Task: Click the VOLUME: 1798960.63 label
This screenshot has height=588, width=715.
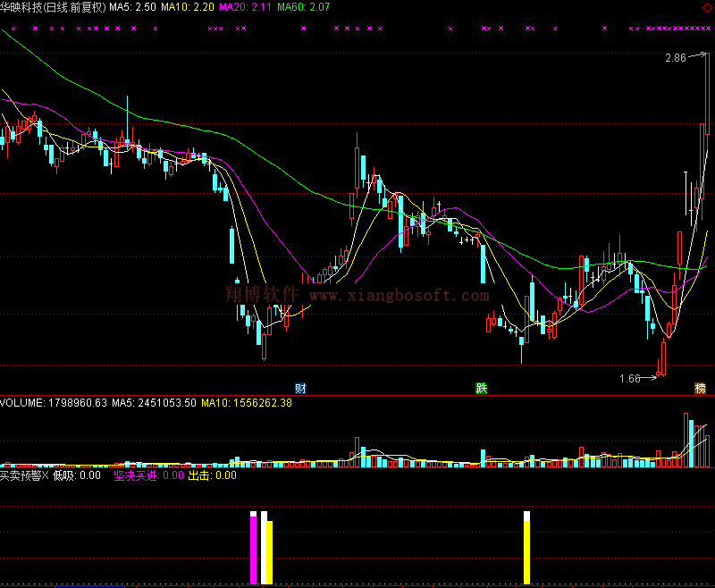Action: [x=54, y=403]
